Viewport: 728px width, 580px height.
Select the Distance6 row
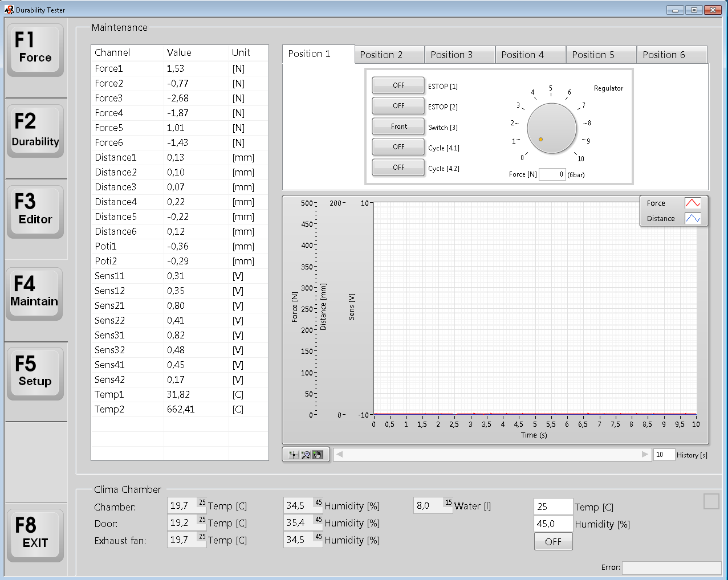pos(180,231)
